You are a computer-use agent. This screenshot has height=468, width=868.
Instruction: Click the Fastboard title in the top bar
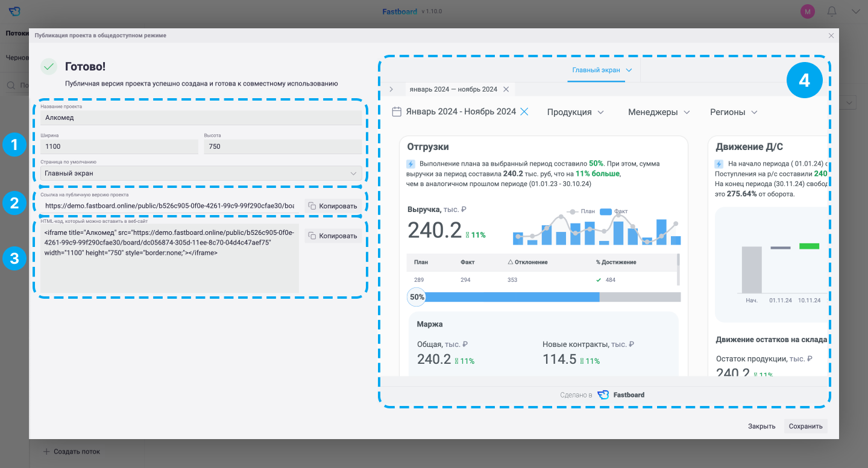(400, 11)
